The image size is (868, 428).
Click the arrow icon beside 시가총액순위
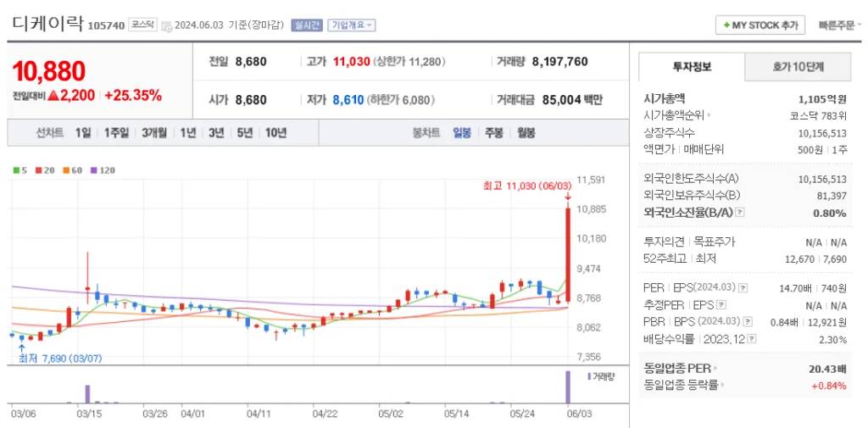[708, 116]
